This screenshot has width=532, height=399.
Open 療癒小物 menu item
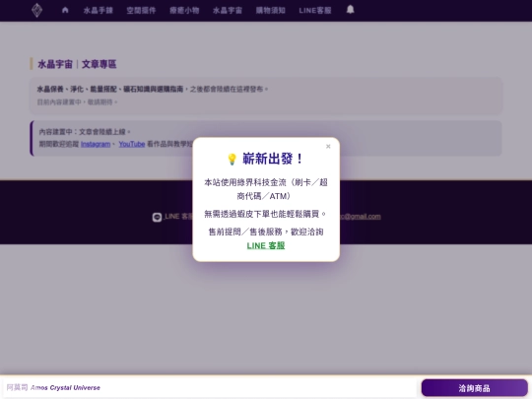184,11
